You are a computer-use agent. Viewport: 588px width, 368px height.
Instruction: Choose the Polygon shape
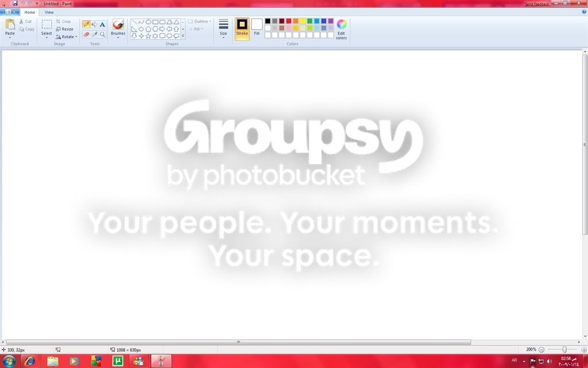(169, 22)
